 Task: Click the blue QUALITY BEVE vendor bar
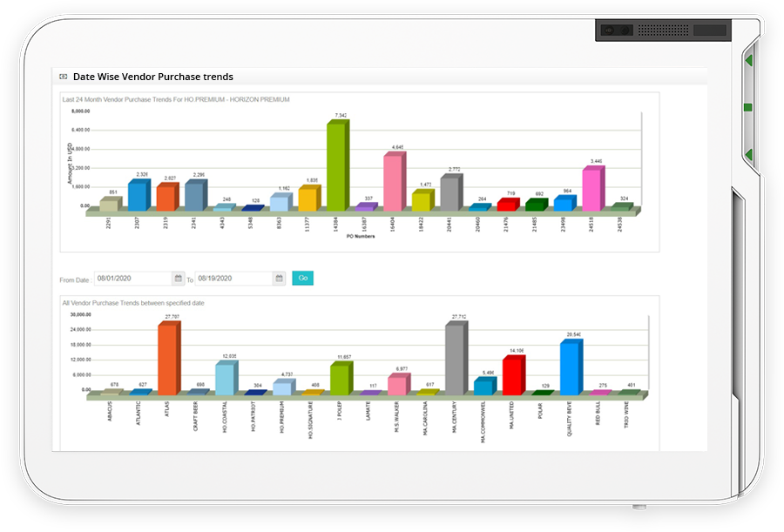tap(569, 367)
